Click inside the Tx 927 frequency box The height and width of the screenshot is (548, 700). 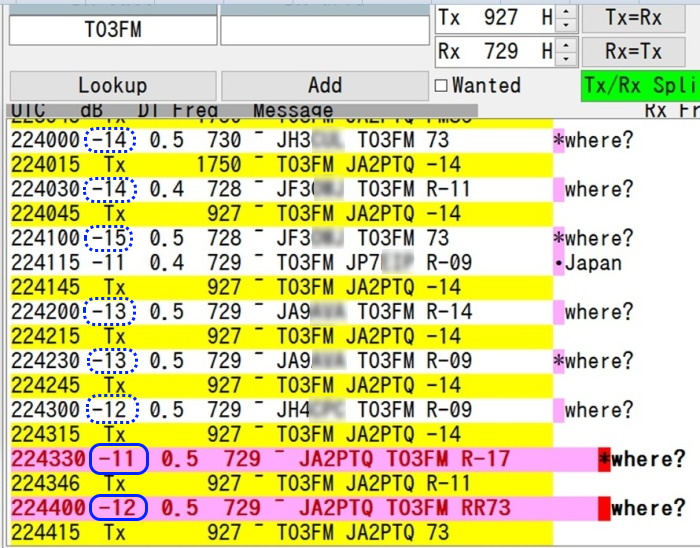point(496,18)
